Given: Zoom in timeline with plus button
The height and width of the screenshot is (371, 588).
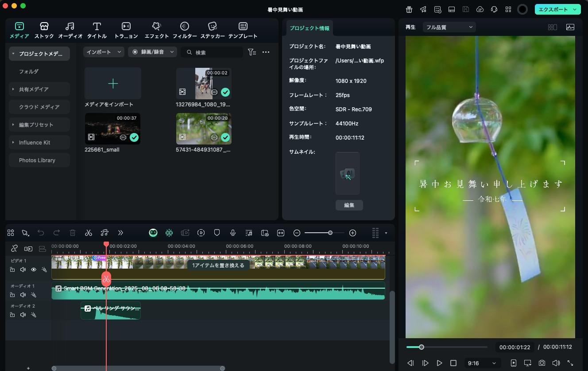Looking at the screenshot, I should (353, 233).
